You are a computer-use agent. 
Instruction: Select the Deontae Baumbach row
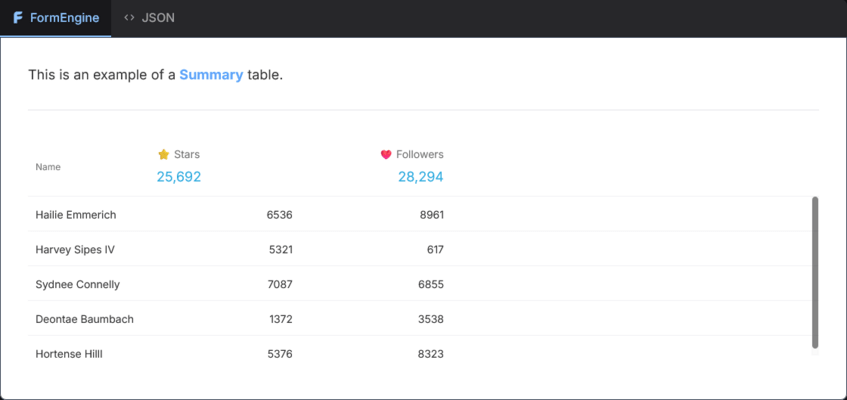click(x=420, y=318)
